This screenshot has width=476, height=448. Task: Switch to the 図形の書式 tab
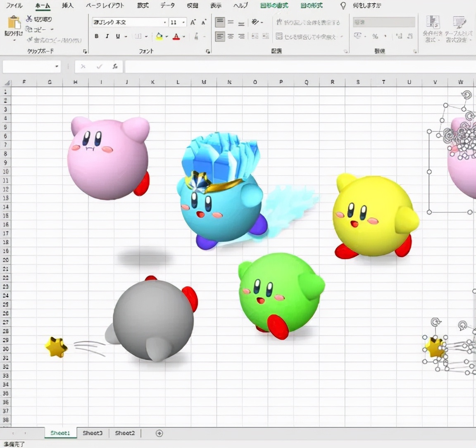274,5
